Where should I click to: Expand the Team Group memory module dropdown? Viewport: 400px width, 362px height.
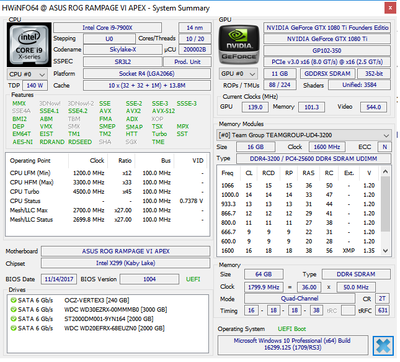(x=304, y=135)
